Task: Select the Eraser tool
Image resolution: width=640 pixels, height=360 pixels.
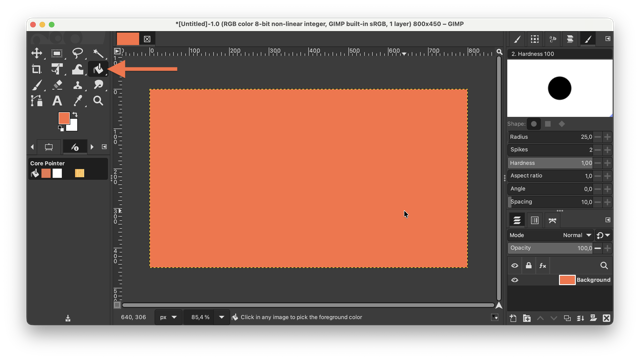Action: click(57, 85)
